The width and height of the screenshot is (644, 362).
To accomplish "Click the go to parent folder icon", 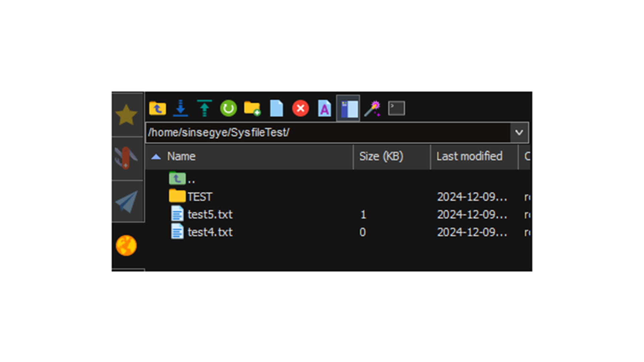I will 157,108.
